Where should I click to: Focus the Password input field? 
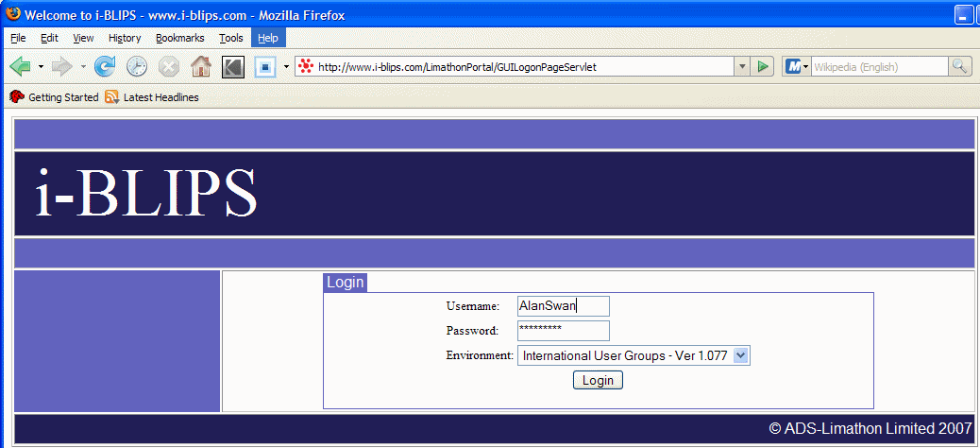(563, 331)
